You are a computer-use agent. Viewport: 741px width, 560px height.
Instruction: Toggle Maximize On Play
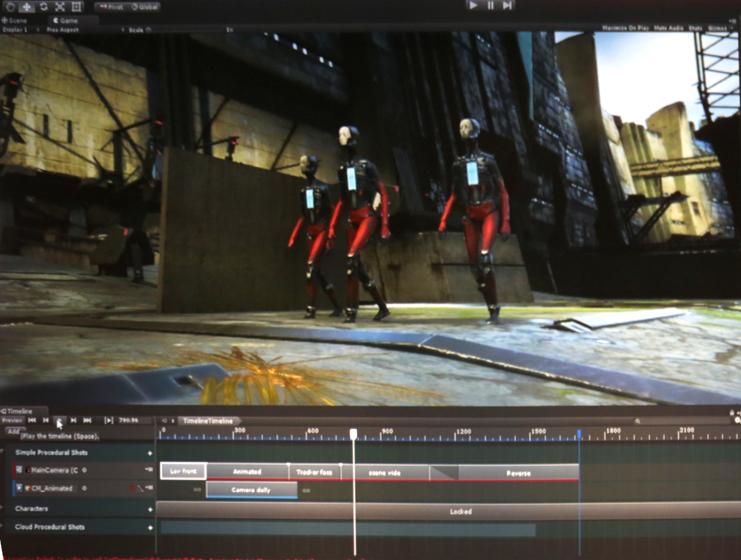click(626, 28)
